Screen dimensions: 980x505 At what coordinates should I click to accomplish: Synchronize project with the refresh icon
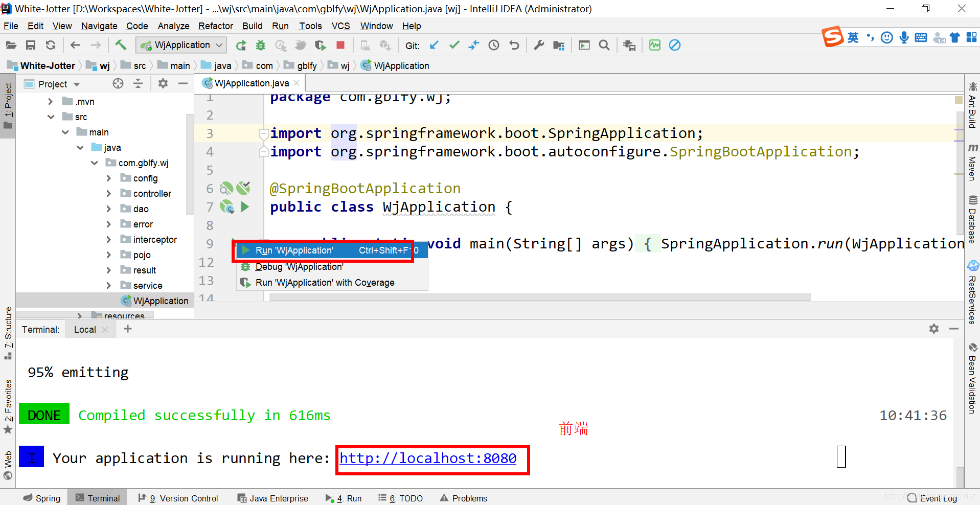point(50,45)
